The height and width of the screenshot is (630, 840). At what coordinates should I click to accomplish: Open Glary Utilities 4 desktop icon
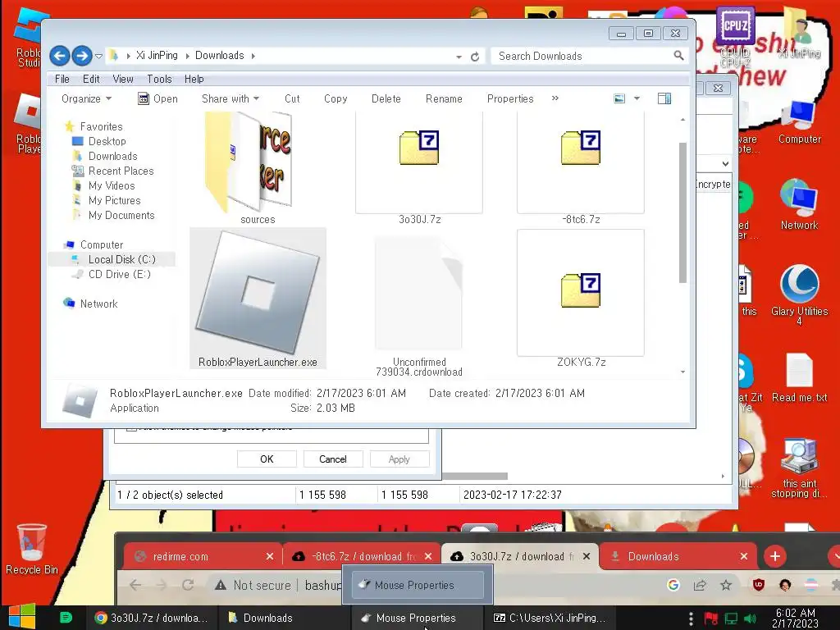(x=799, y=294)
